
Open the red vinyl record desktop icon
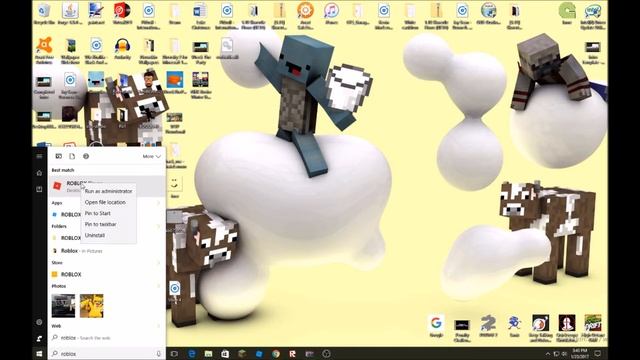[122, 13]
